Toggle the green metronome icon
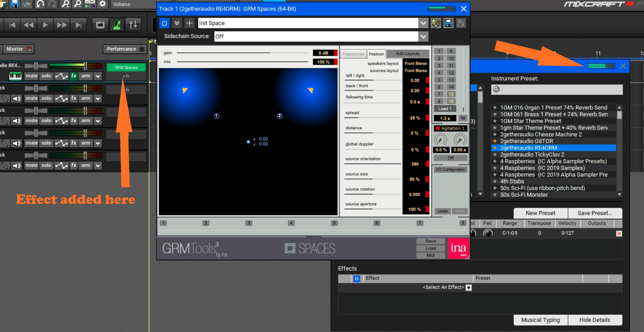The image size is (644, 332). [x=117, y=25]
